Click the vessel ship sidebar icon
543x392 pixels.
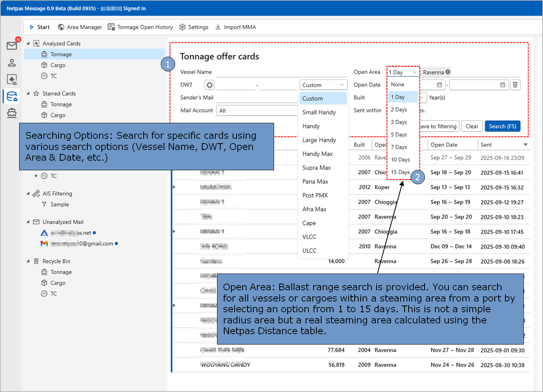(12, 113)
